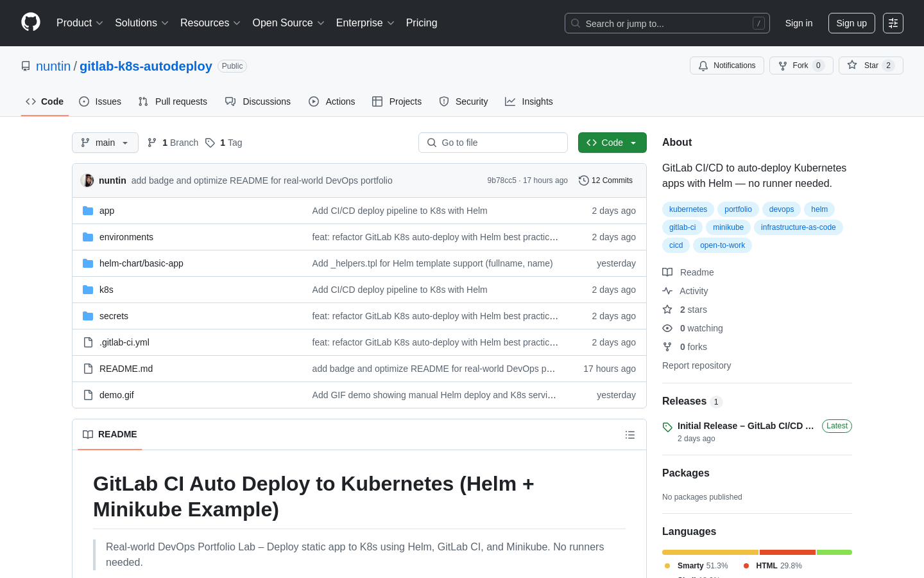Open the 12 Commits history
Screen dimensions: 924x578
[606, 180]
